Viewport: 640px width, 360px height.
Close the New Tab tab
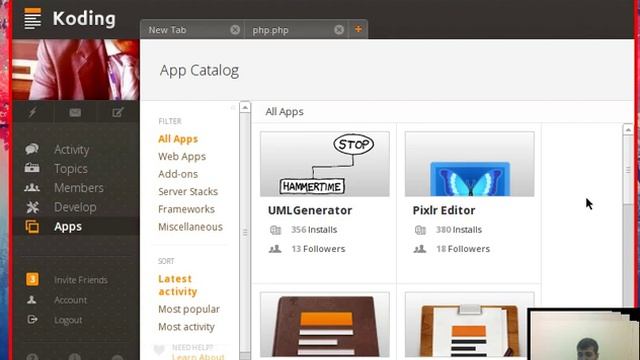235,29
